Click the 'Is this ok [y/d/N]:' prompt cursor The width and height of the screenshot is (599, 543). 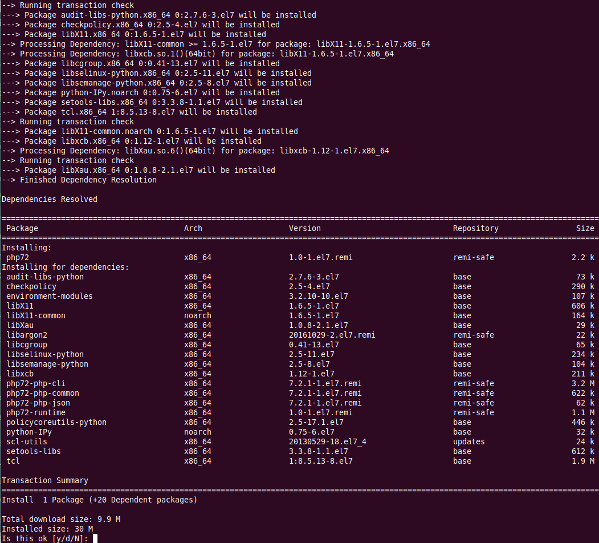pos(95,538)
